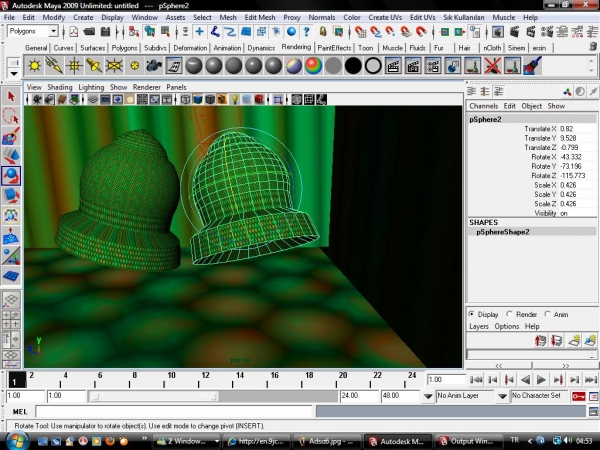Open the viewport Lighting menu

tap(91, 87)
